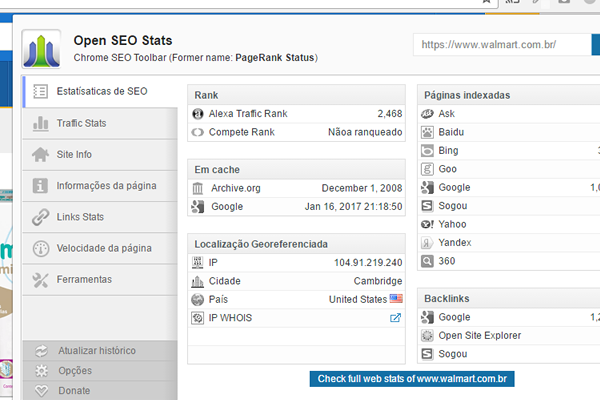The image size is (600, 400).
Task: Click the house Site Info icon
Action: 41,155
